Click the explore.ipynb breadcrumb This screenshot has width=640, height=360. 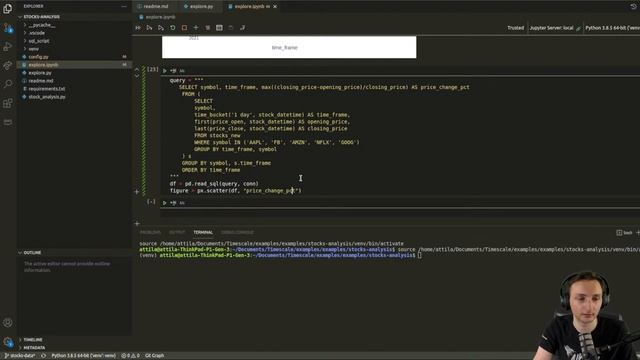click(x=158, y=17)
